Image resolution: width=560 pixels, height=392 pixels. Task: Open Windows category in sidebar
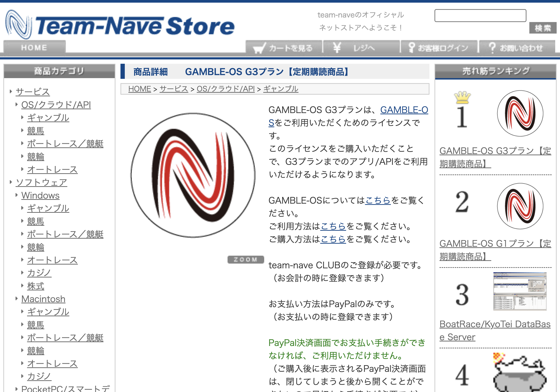40,195
